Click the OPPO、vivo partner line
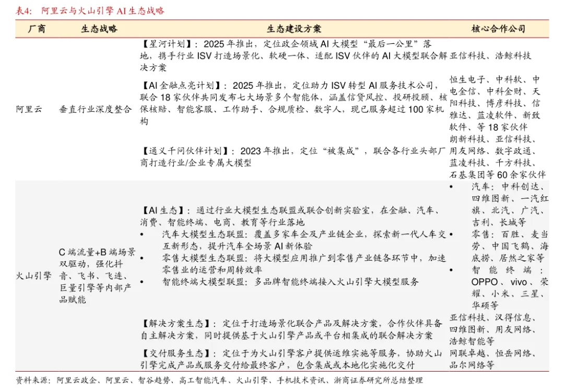The height and width of the screenshot is (392, 564). (x=510, y=282)
